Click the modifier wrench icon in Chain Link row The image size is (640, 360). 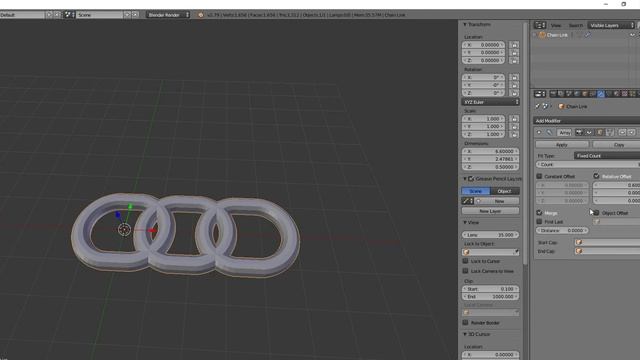587,35
